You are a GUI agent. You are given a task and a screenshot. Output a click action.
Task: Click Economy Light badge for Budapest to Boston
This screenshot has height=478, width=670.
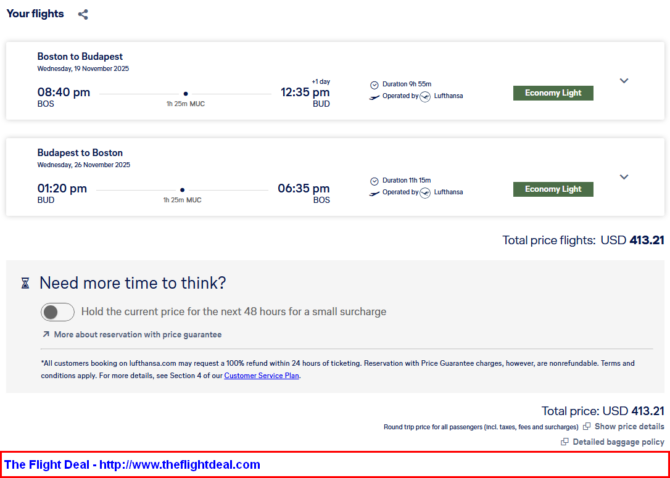coord(553,189)
